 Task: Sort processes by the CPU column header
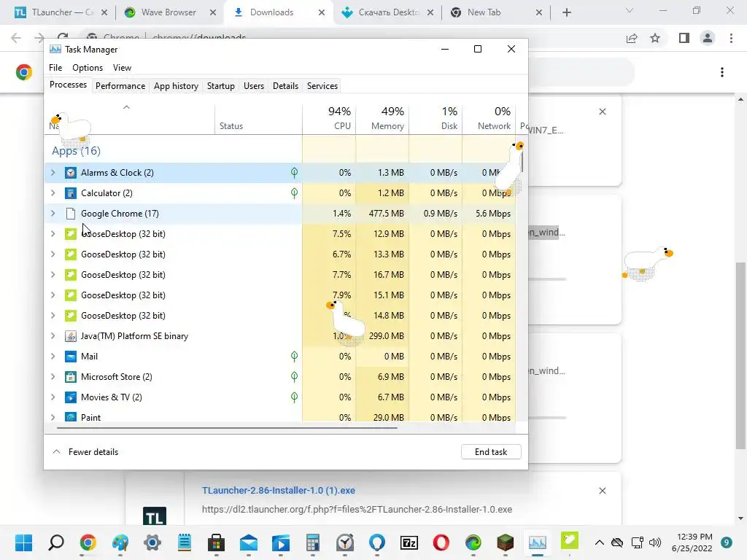(x=329, y=119)
